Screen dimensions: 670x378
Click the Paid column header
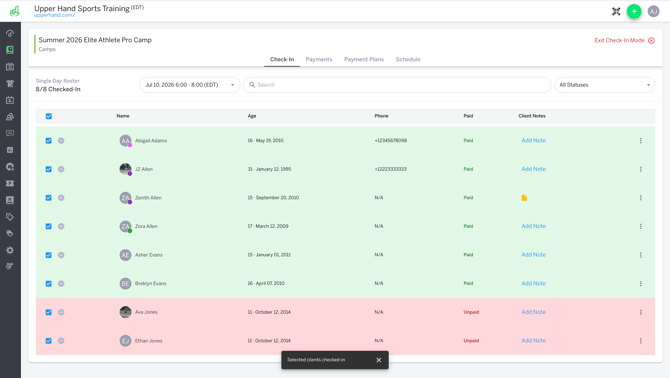point(468,116)
